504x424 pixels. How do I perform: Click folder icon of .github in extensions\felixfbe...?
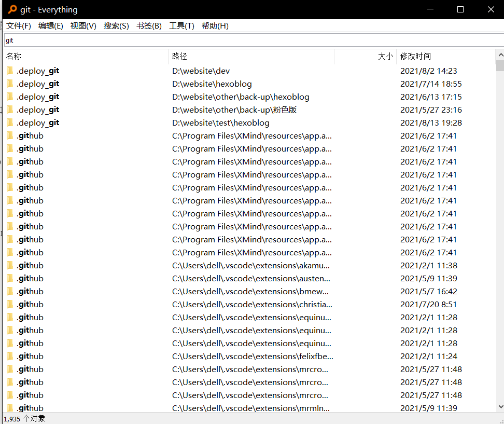click(10, 356)
